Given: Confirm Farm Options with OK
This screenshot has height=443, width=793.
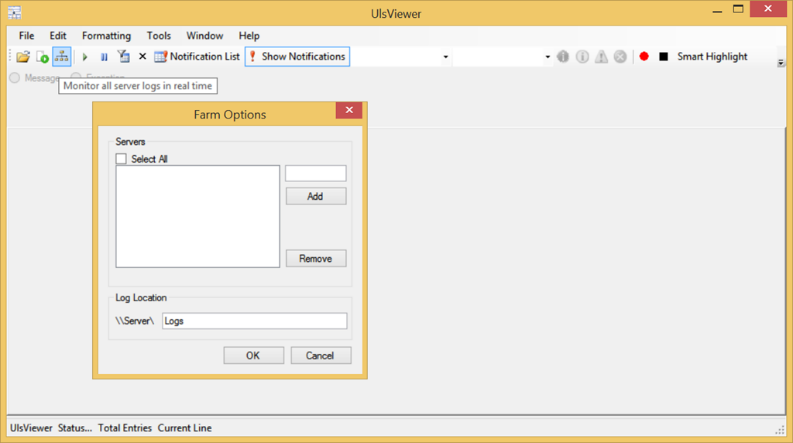Looking at the screenshot, I should (253, 356).
